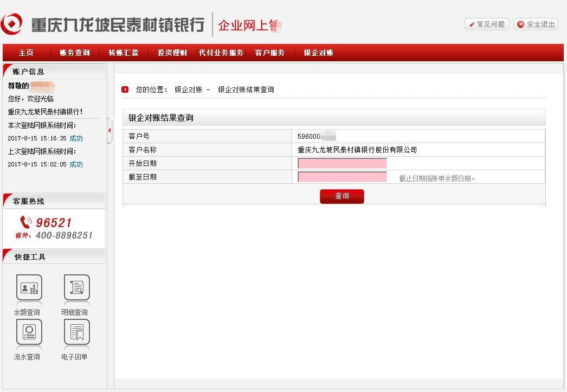Click 银企对账 in the breadcrumb
The width and height of the screenshot is (567, 392).
tap(189, 89)
